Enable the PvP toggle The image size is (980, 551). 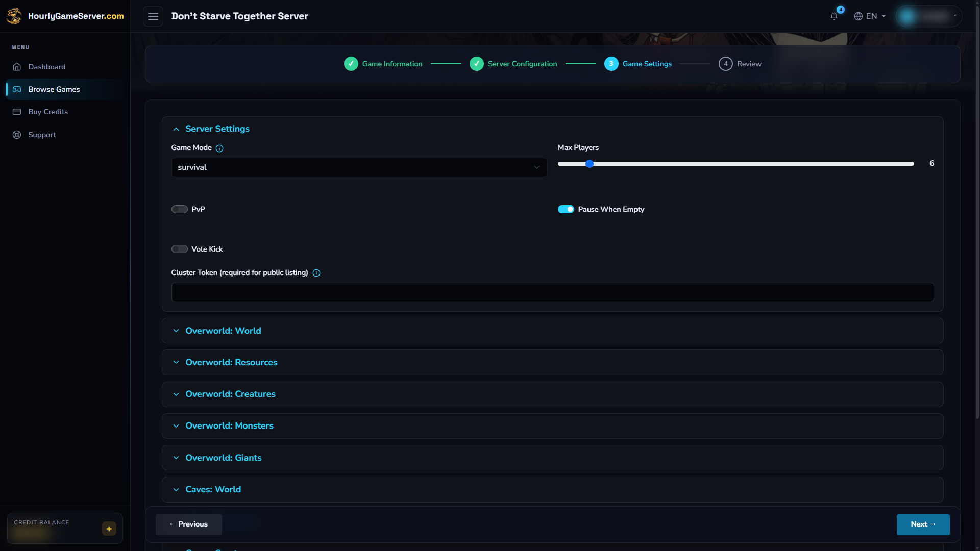(180, 209)
